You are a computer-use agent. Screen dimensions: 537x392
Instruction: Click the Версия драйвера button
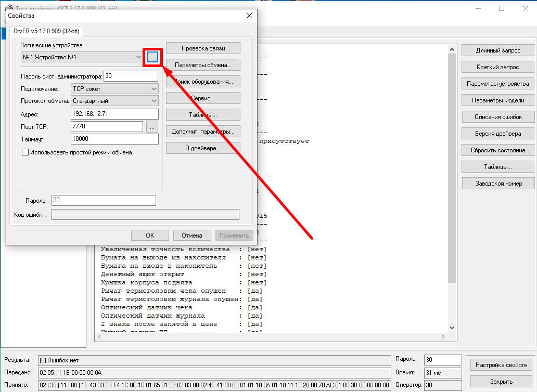[x=498, y=134]
